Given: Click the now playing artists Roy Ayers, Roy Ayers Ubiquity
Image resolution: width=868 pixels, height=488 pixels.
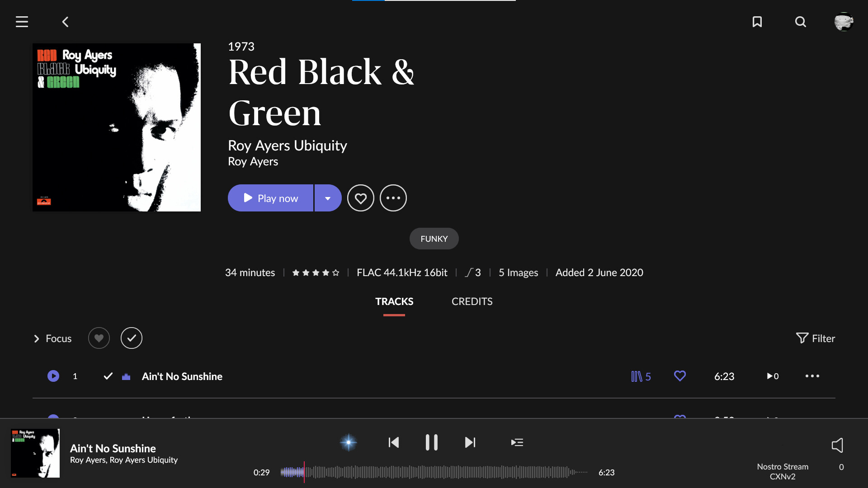Looking at the screenshot, I should (124, 460).
